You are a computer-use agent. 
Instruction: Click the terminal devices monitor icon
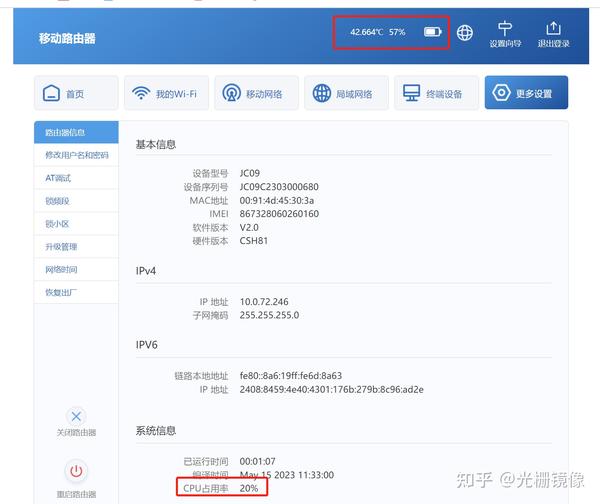tap(411, 93)
